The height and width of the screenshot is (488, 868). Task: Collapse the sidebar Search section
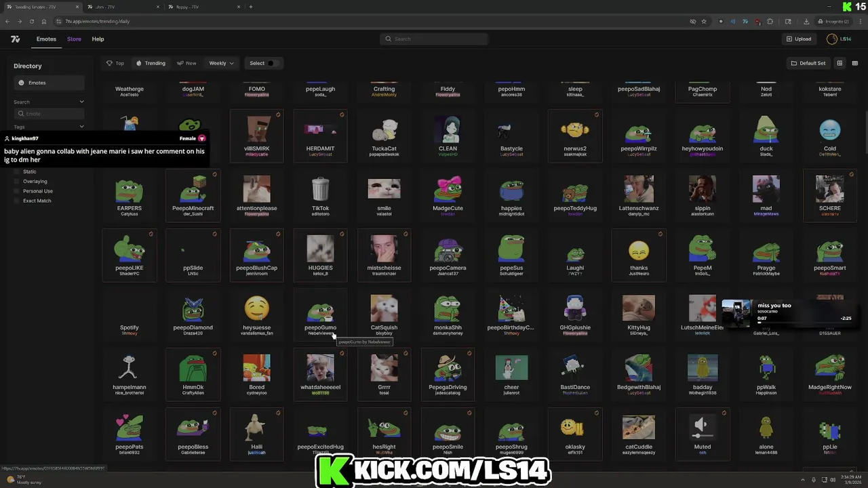tap(81, 102)
